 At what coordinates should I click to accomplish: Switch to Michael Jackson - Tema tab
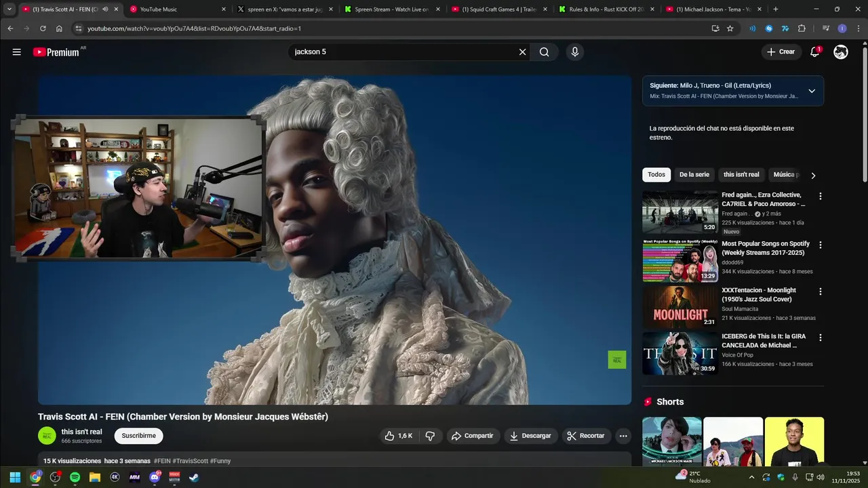(713, 9)
